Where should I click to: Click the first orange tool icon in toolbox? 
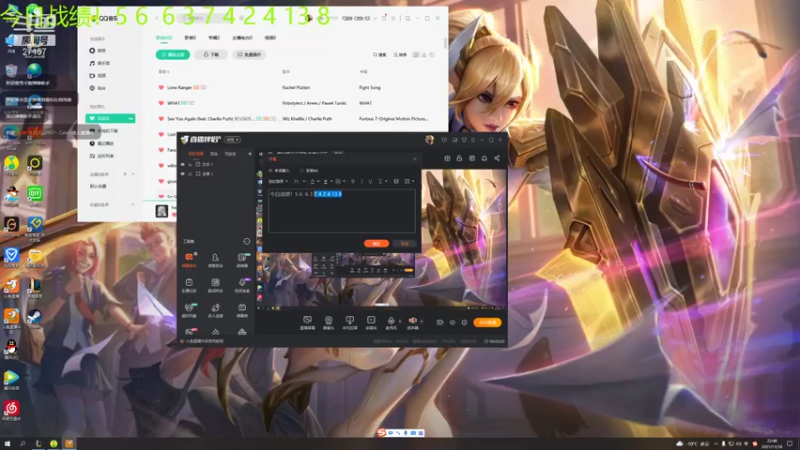click(189, 259)
